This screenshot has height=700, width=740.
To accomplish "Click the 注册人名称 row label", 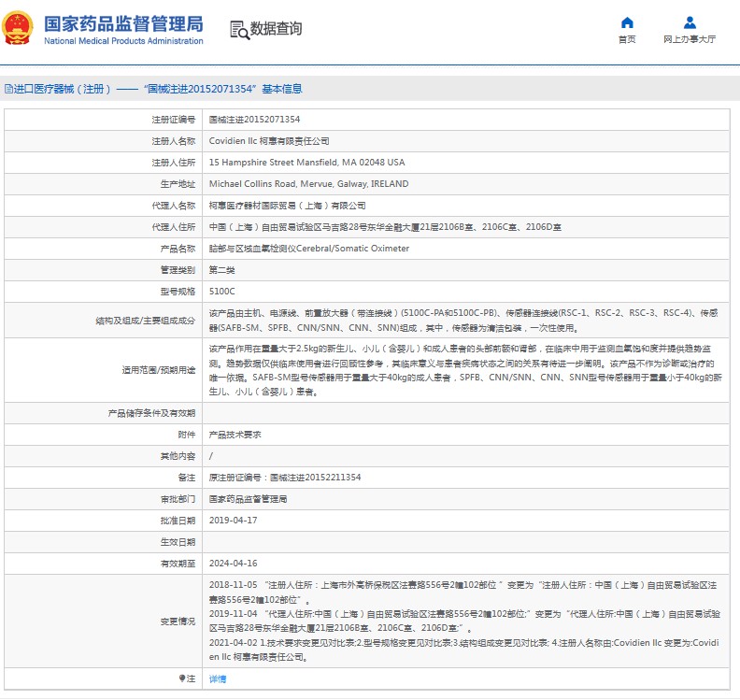I will tap(173, 141).
